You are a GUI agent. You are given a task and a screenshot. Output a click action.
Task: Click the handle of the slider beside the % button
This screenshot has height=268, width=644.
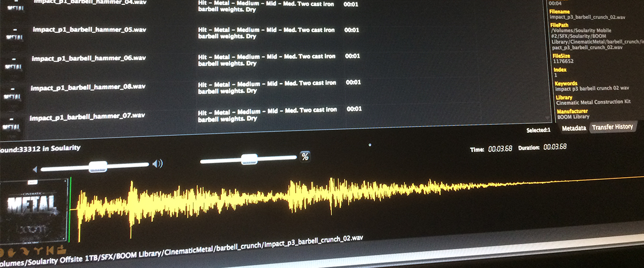249,159
